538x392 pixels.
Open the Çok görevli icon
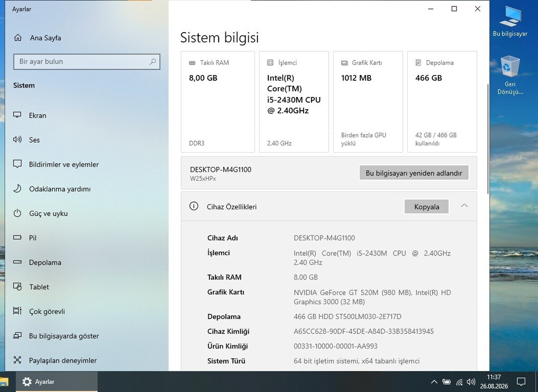pyautogui.click(x=17, y=311)
